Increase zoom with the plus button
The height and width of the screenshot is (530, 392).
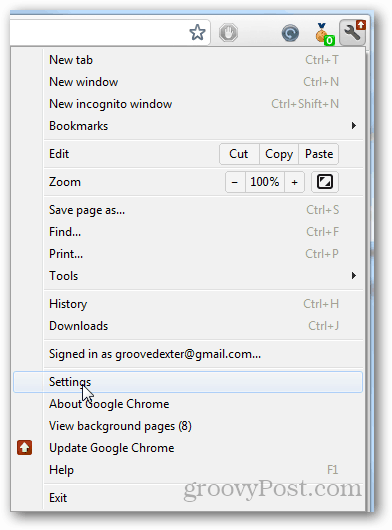(x=294, y=182)
